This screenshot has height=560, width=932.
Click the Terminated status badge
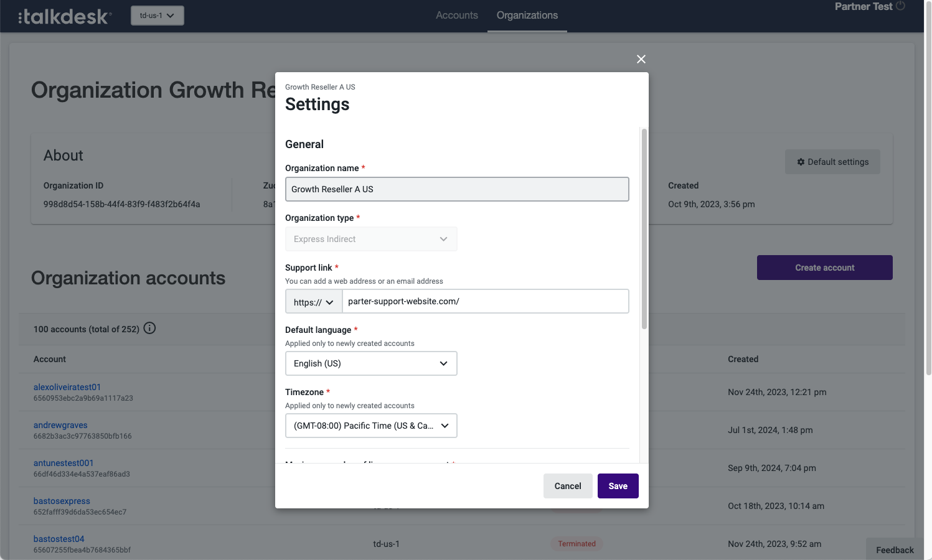pyautogui.click(x=577, y=544)
